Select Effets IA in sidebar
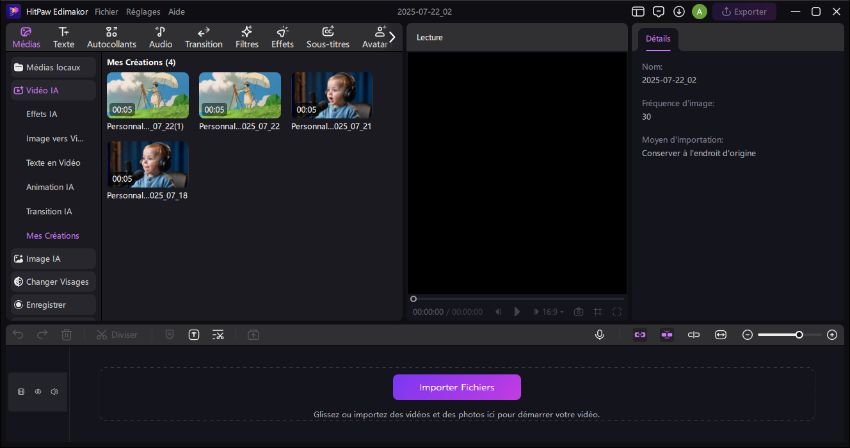850x448 pixels. click(42, 114)
